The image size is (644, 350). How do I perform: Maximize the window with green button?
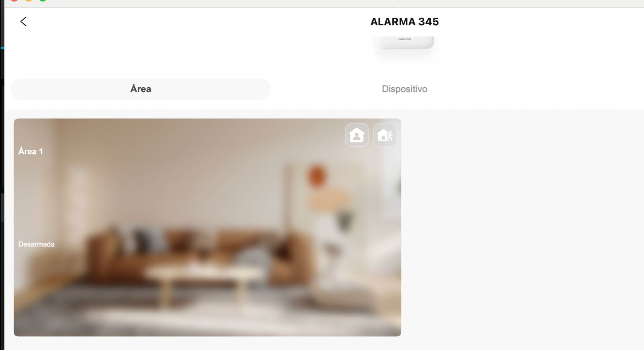tap(43, 0)
